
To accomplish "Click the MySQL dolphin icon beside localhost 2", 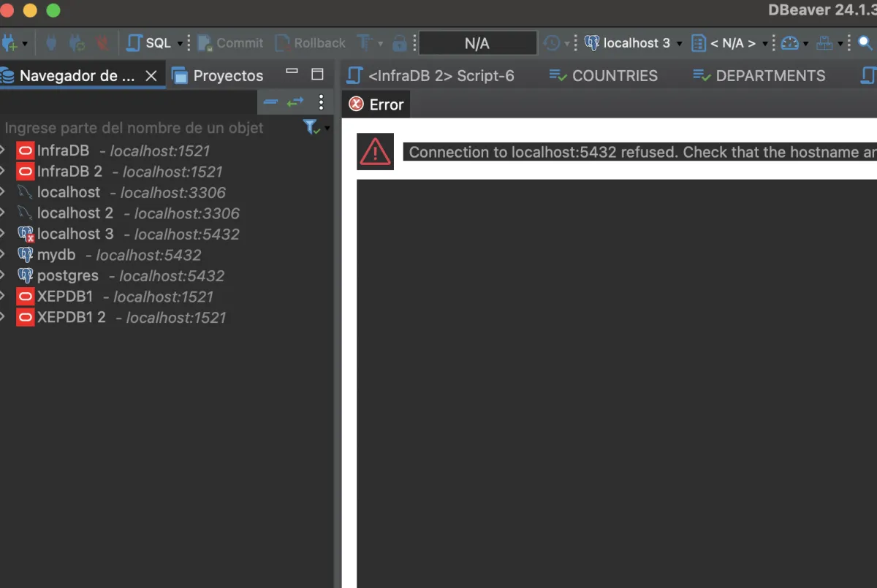I will click(26, 213).
